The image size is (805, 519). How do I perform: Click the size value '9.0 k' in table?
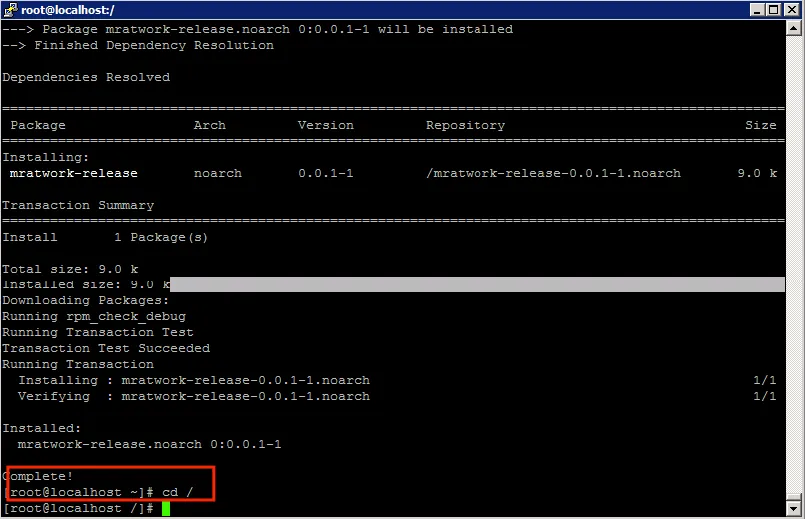[x=757, y=174]
